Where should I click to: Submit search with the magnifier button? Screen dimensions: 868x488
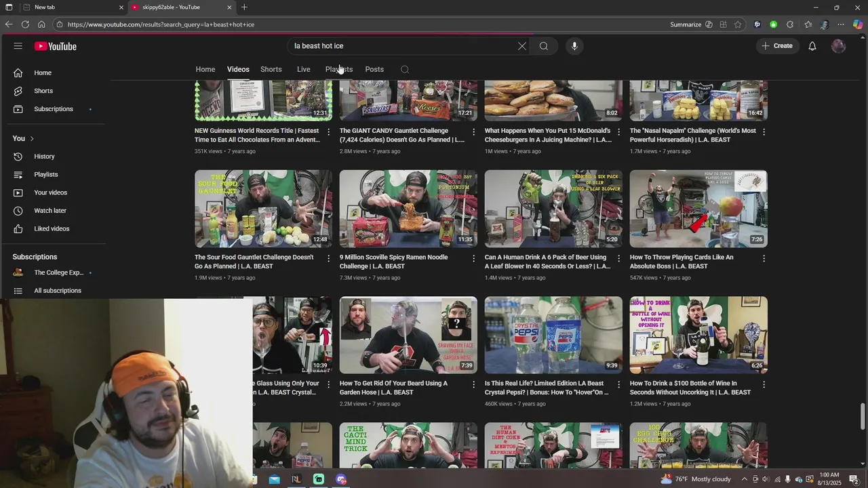point(544,46)
